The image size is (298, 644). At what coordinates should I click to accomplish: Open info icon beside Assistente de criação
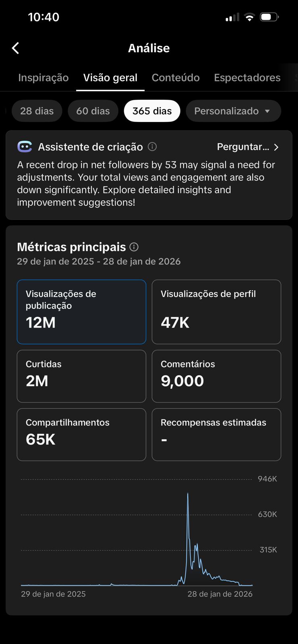[152, 147]
